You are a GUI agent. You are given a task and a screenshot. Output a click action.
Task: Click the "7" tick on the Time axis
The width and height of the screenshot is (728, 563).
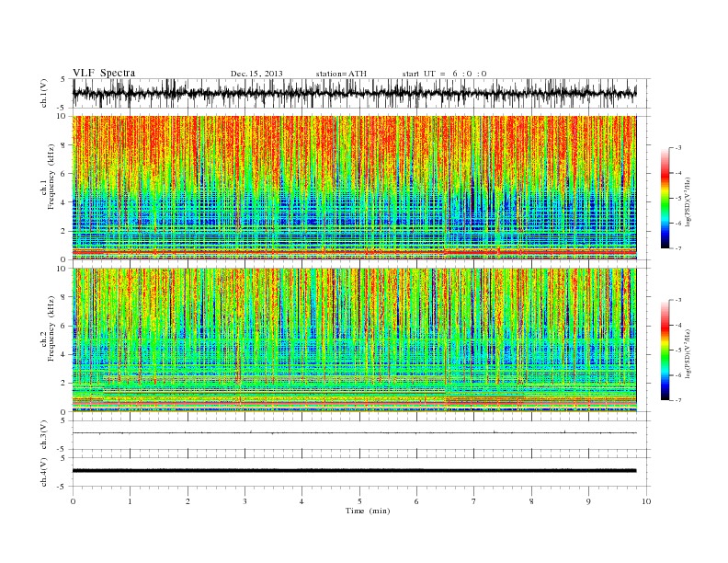474,501
